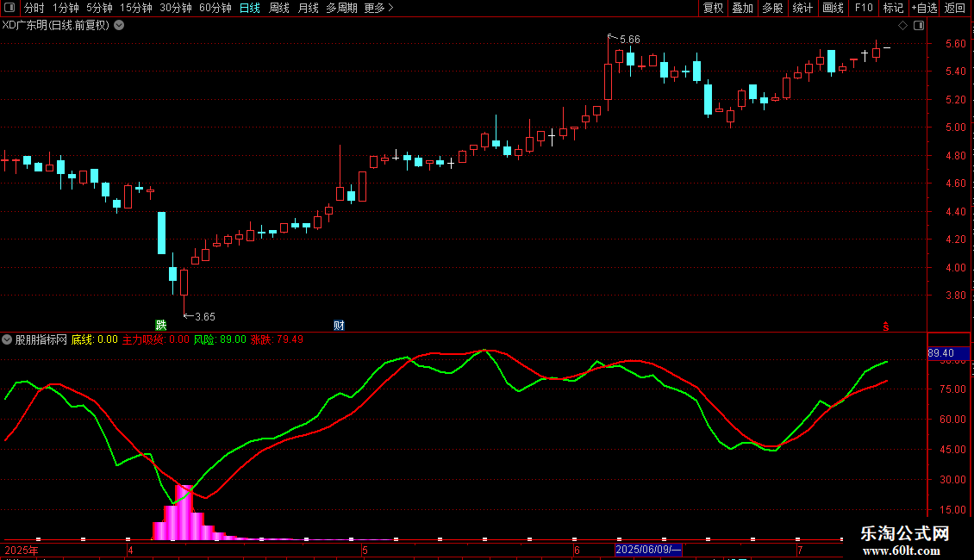Click the 风险: 89.00 value
This screenshot has height=560, width=974.
point(220,339)
